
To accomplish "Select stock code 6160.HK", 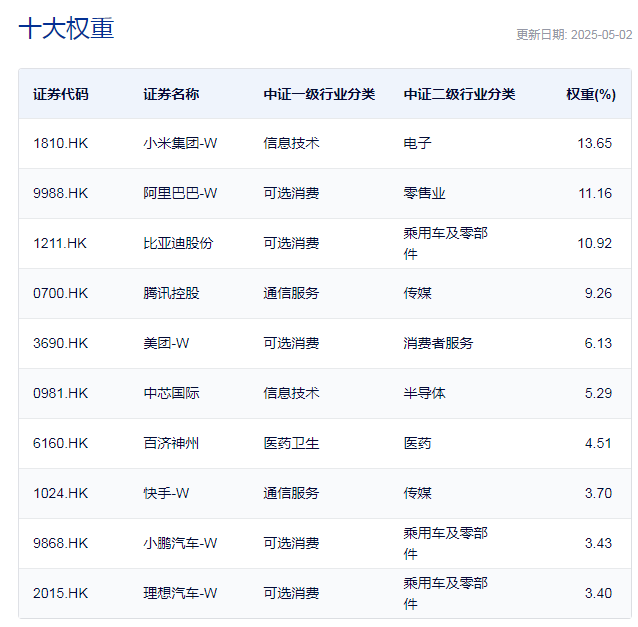I will click(x=61, y=443).
